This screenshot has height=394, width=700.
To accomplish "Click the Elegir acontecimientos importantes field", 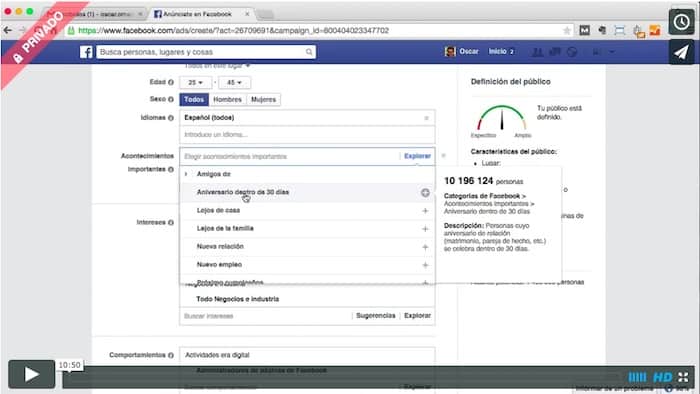I will pos(289,157).
